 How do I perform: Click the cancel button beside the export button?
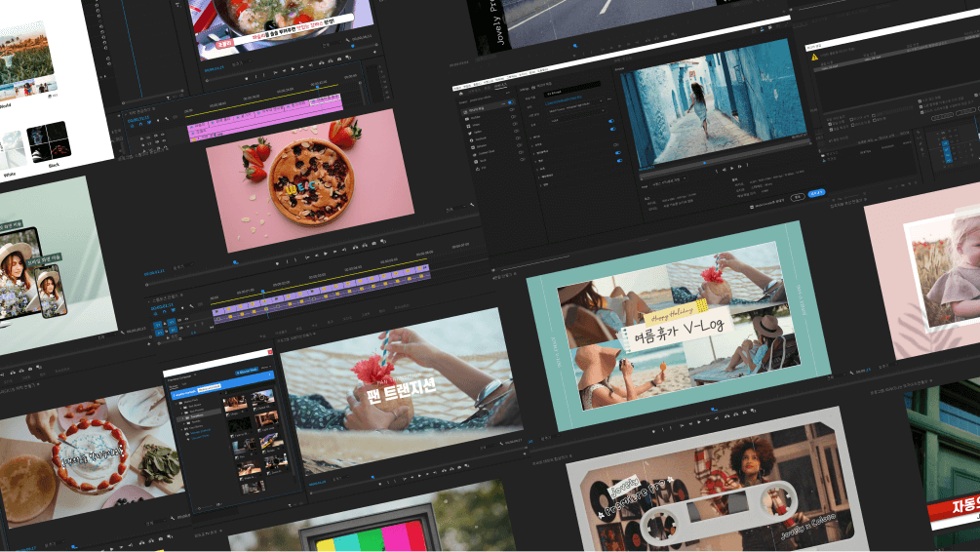pos(798,197)
